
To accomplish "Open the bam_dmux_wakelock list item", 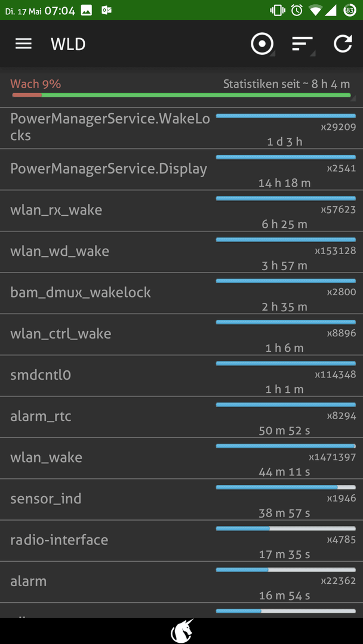I will coord(181,293).
